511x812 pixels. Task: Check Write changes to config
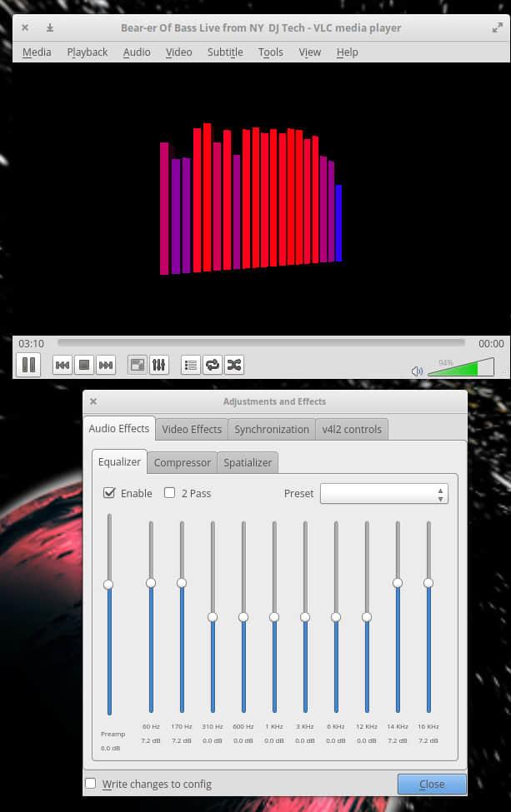(x=91, y=784)
